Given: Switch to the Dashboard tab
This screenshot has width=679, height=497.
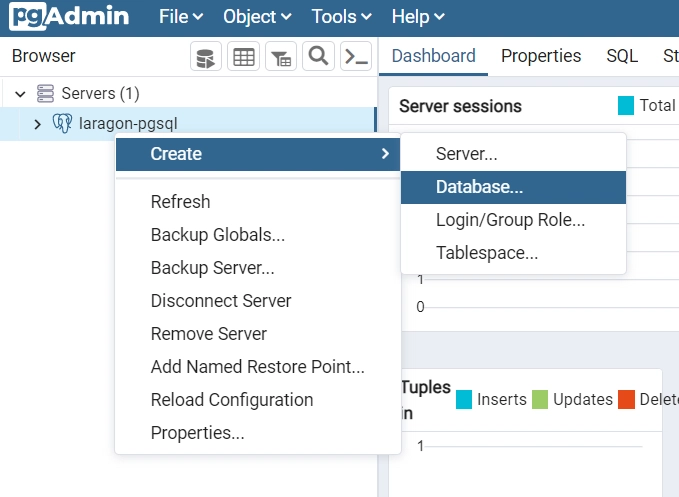Looking at the screenshot, I should pyautogui.click(x=433, y=56).
